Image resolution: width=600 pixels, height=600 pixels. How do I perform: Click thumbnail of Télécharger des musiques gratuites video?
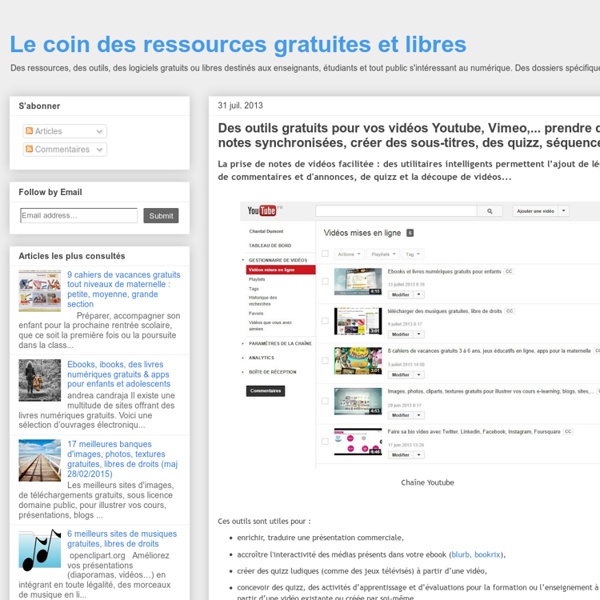(358, 321)
